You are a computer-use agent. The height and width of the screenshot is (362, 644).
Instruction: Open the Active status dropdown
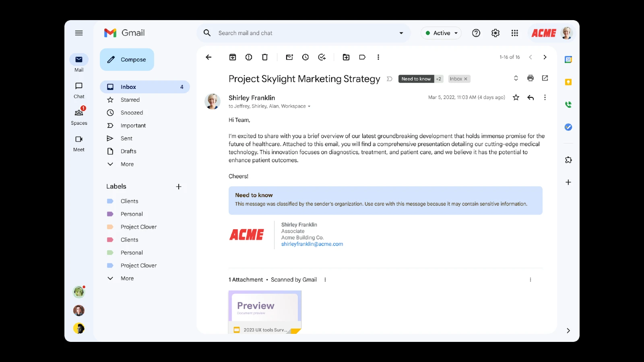[442, 33]
